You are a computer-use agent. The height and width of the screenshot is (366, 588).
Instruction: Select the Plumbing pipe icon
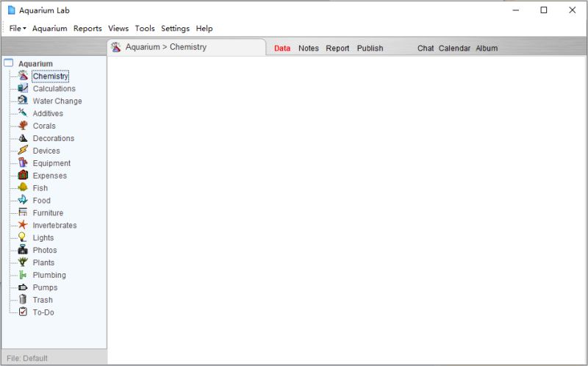pyautogui.click(x=23, y=275)
